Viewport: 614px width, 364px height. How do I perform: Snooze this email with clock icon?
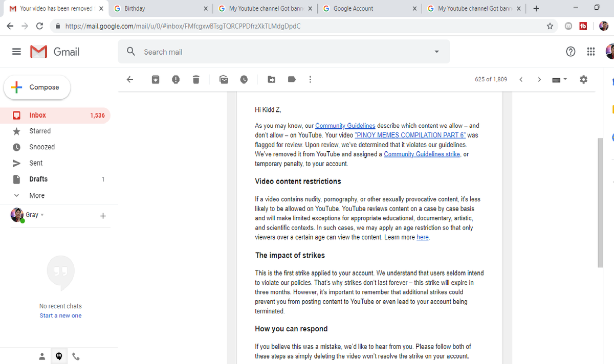tap(244, 79)
